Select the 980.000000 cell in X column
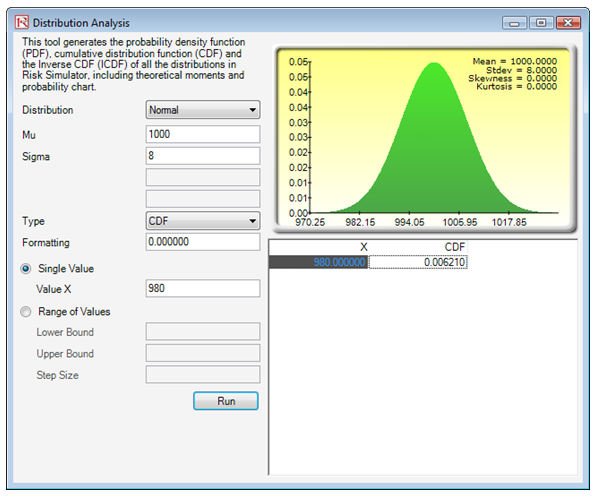This screenshot has width=595, height=498. pos(318,262)
